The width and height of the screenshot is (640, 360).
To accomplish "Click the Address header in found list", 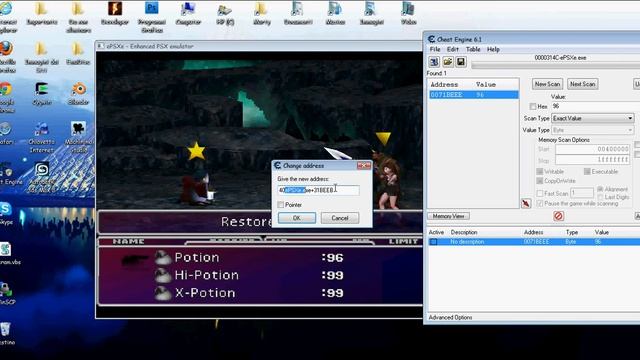I will pos(444,84).
